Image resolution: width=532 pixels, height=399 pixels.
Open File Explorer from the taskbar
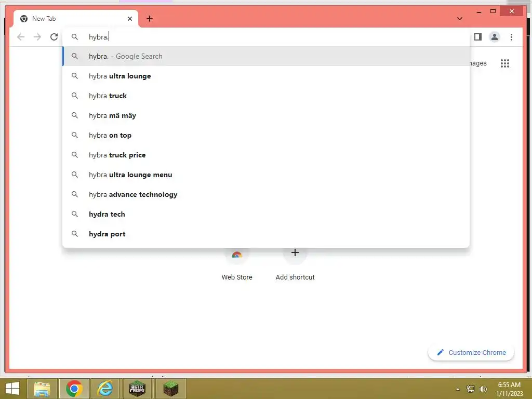[x=42, y=389]
